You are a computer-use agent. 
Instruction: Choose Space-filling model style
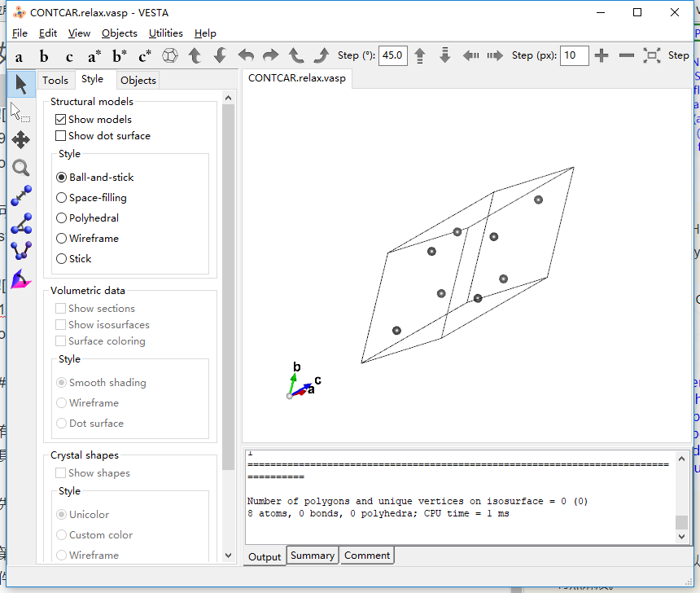click(x=62, y=197)
